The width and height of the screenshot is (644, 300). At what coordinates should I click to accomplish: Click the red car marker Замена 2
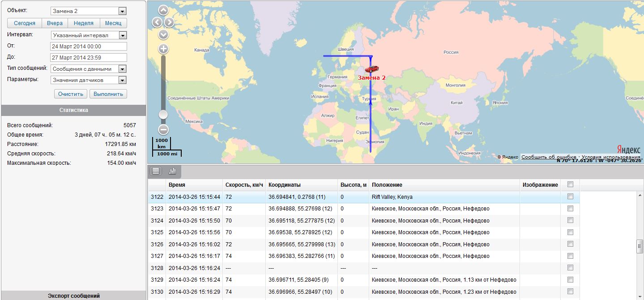371,69
